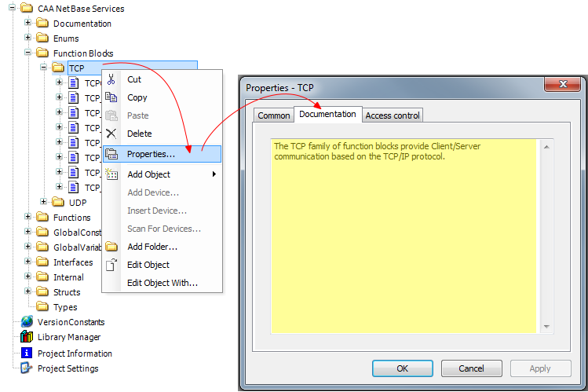Expand the Documentation folder node
This screenshot has width=588, height=392.
coord(28,23)
